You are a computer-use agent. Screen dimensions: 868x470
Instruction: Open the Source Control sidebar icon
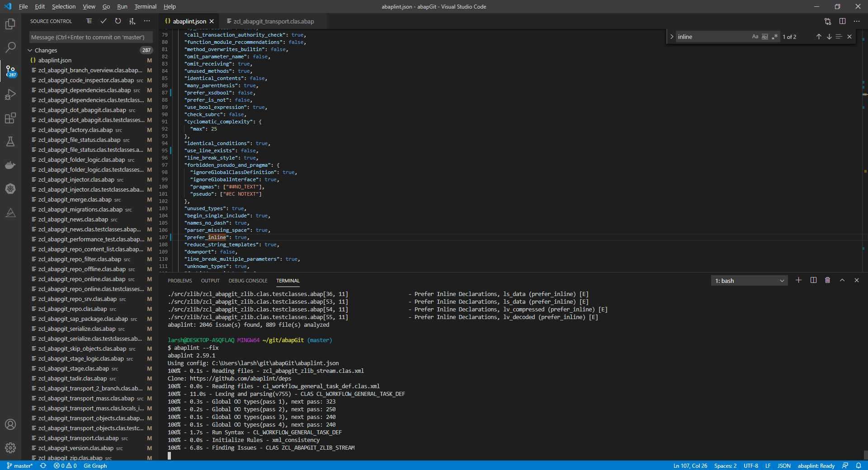pos(10,70)
